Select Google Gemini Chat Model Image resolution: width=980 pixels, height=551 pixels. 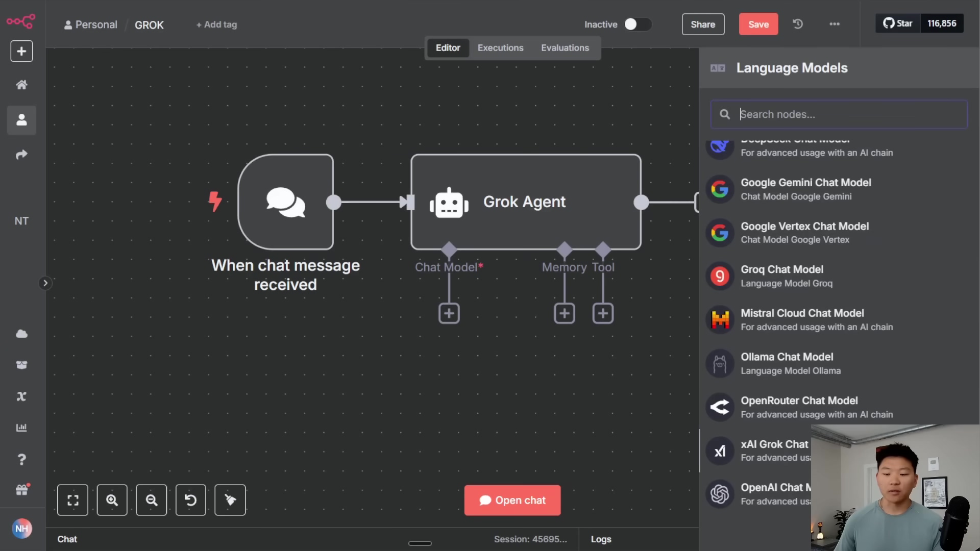click(839, 189)
